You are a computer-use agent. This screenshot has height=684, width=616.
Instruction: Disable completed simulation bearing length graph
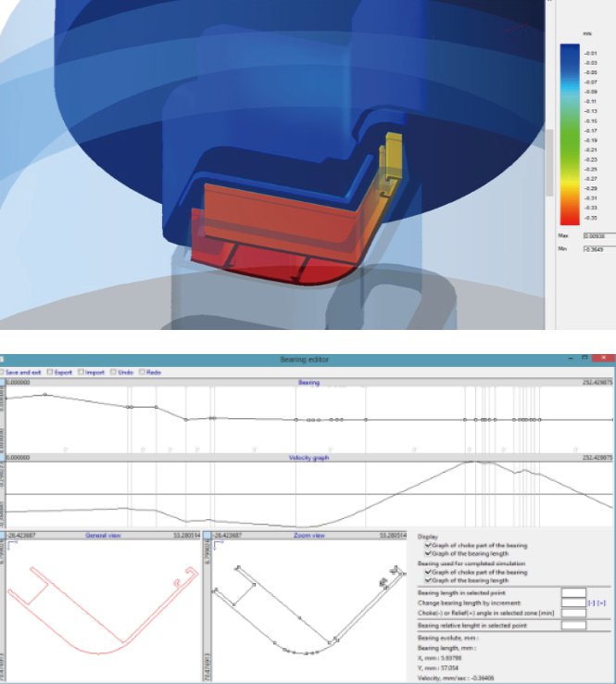pos(427,579)
